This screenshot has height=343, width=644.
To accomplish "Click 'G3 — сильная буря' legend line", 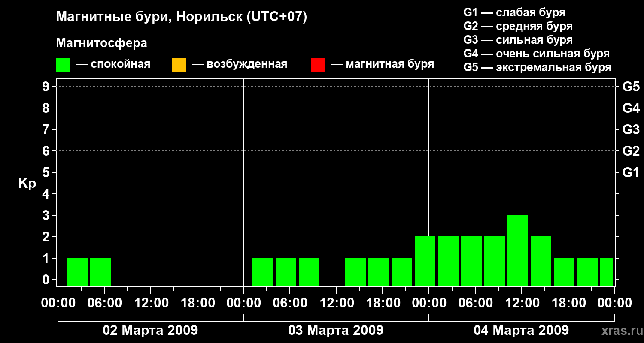I will 518,40.
